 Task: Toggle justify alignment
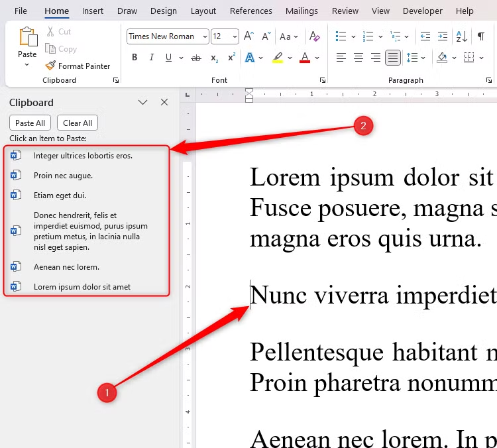(393, 58)
